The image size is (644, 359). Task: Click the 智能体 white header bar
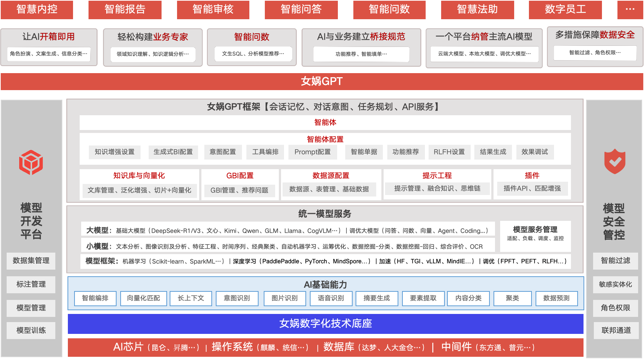pyautogui.click(x=325, y=122)
